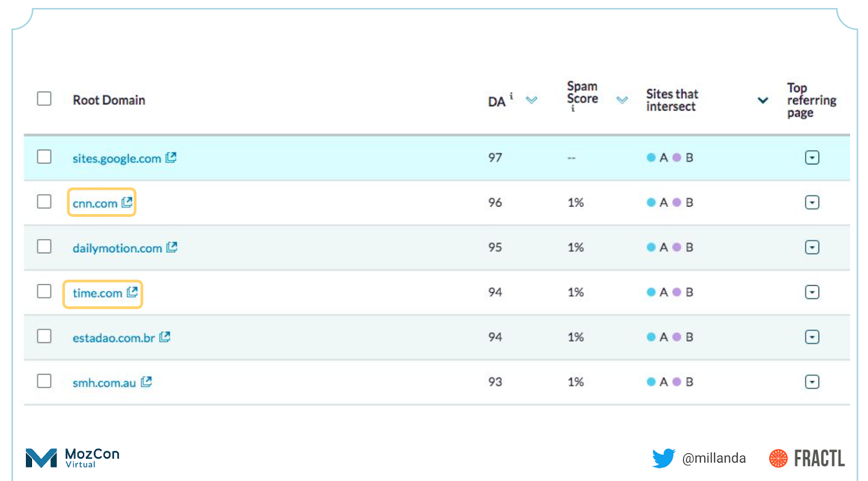This screenshot has height=481, width=868.
Task: Open the estadao.com.br domain link
Action: [x=114, y=338]
